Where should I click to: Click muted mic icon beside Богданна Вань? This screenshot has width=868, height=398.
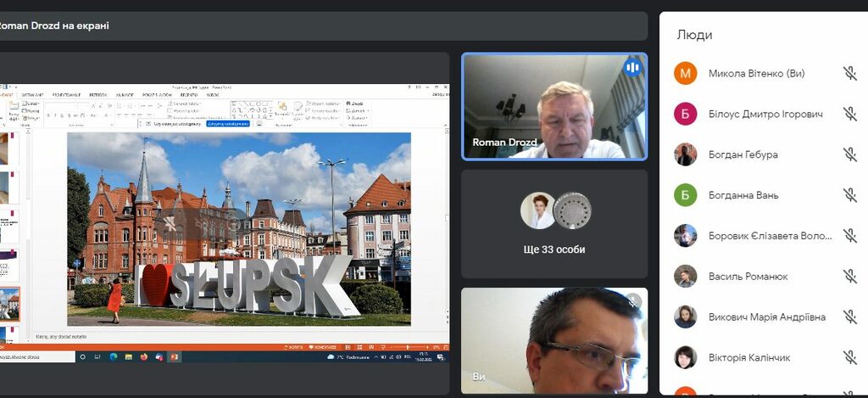point(849,195)
